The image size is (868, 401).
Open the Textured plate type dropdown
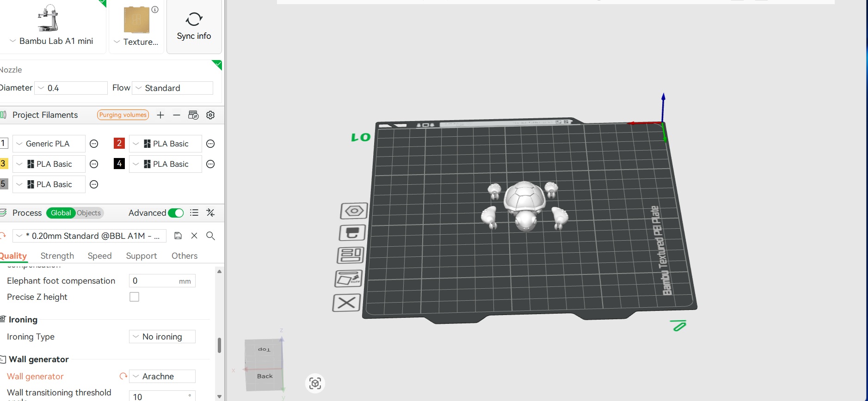136,42
